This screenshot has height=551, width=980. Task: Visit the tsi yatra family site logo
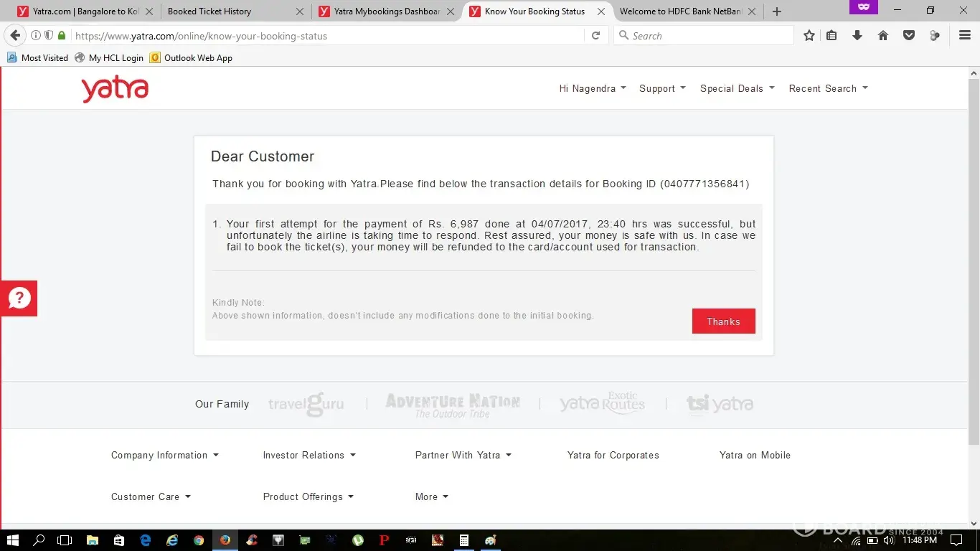click(x=720, y=404)
